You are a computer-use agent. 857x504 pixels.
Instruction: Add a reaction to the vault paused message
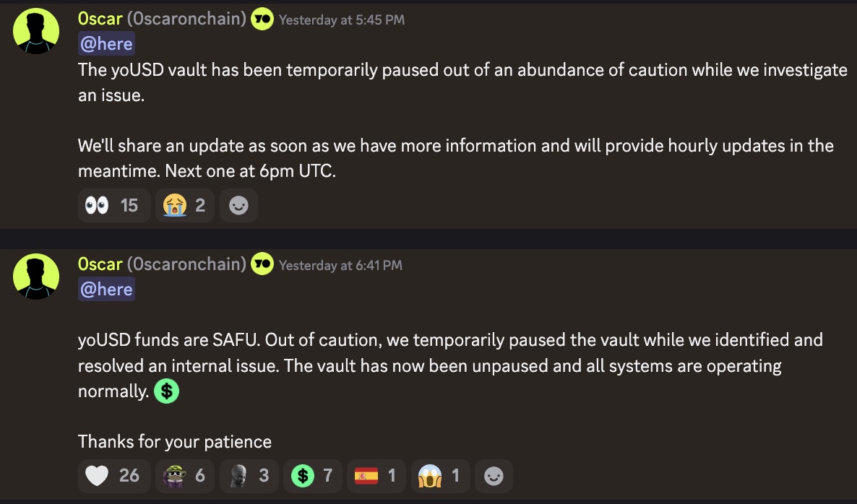(x=238, y=206)
